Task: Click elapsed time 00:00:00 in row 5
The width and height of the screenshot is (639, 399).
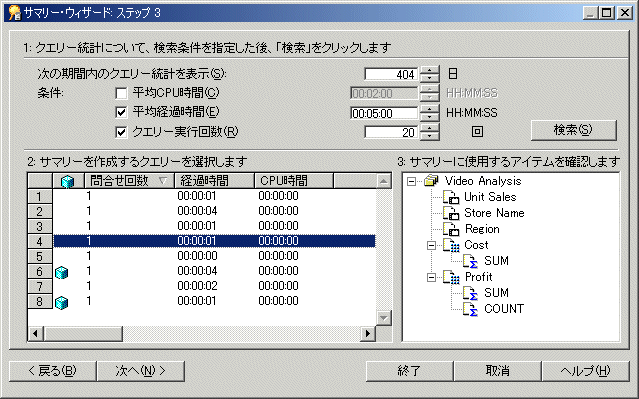Action: [197, 256]
